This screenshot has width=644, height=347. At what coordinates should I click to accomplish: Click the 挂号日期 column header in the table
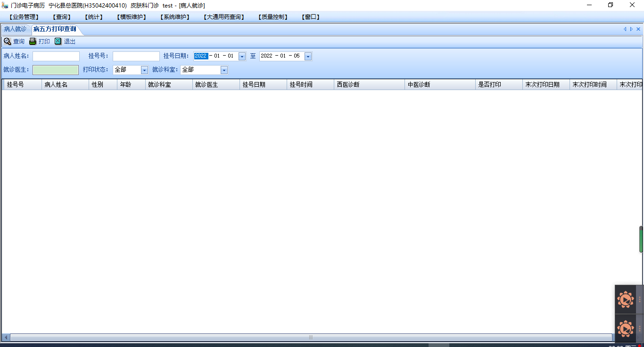pyautogui.click(x=264, y=85)
